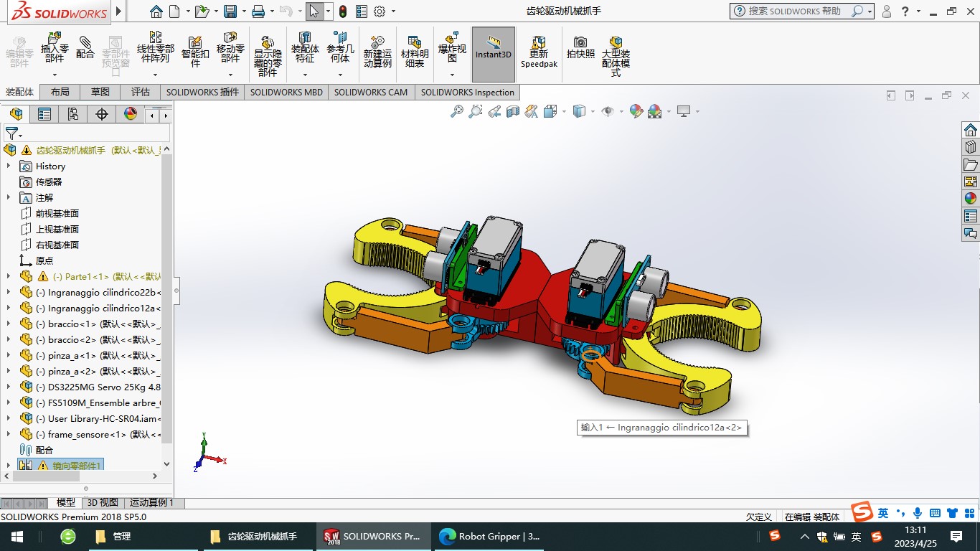The height and width of the screenshot is (551, 980).
Task: Print with the printer icon
Action: coord(258,11)
